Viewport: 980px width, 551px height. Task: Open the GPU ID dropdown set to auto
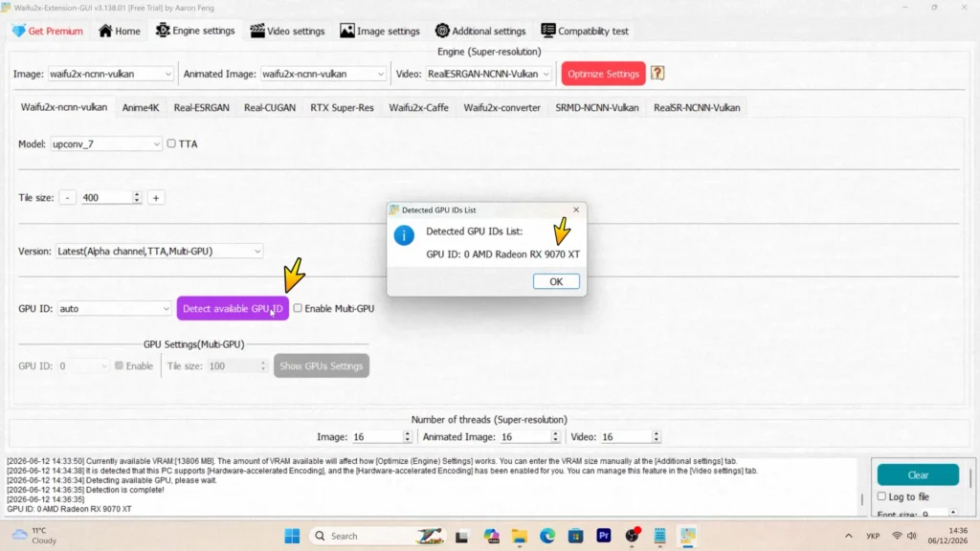click(x=115, y=309)
